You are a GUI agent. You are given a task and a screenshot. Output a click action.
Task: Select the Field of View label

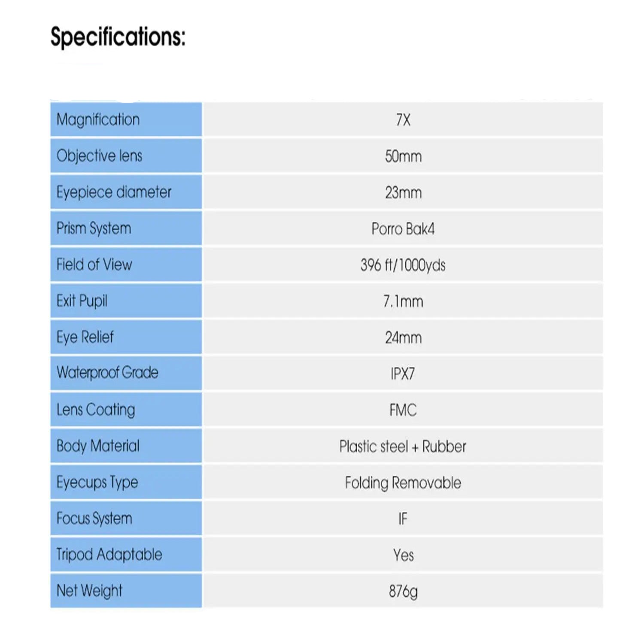click(94, 265)
